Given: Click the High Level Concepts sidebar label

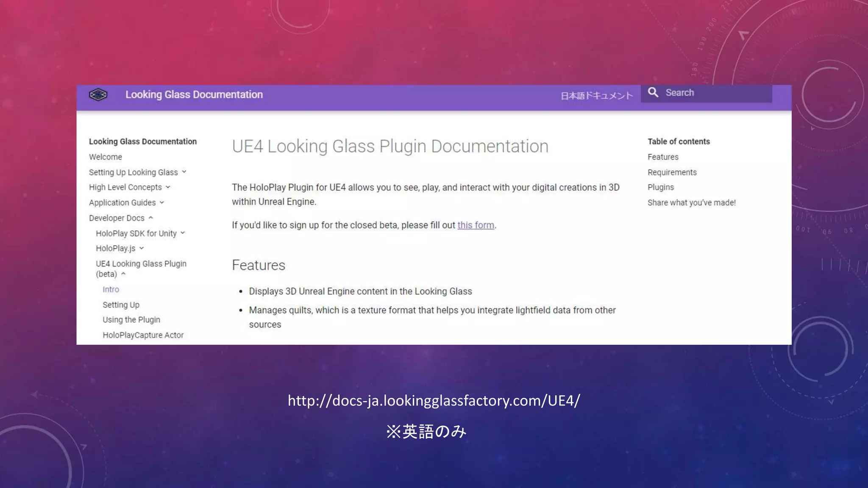Looking at the screenshot, I should [125, 187].
